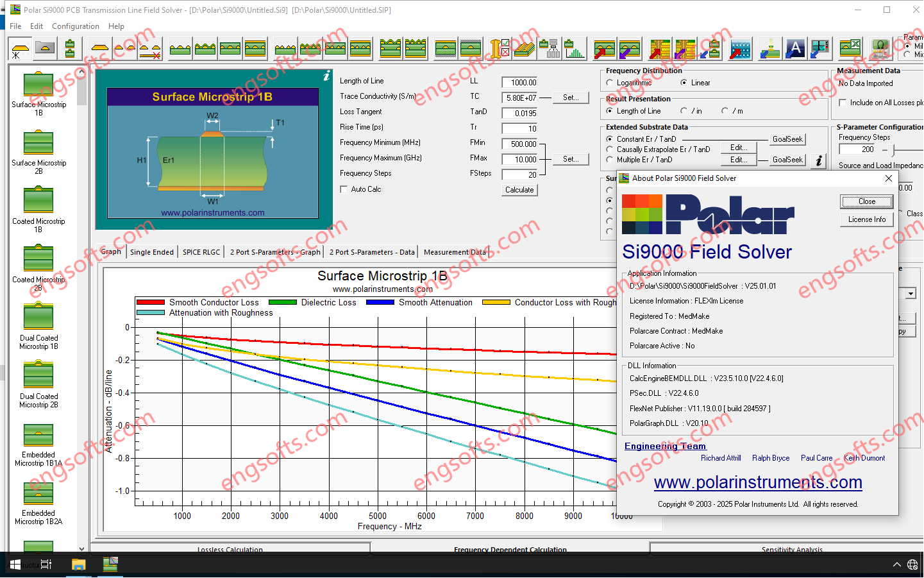This screenshot has height=578, width=924.
Task: Open the Configuration menu
Action: click(75, 26)
